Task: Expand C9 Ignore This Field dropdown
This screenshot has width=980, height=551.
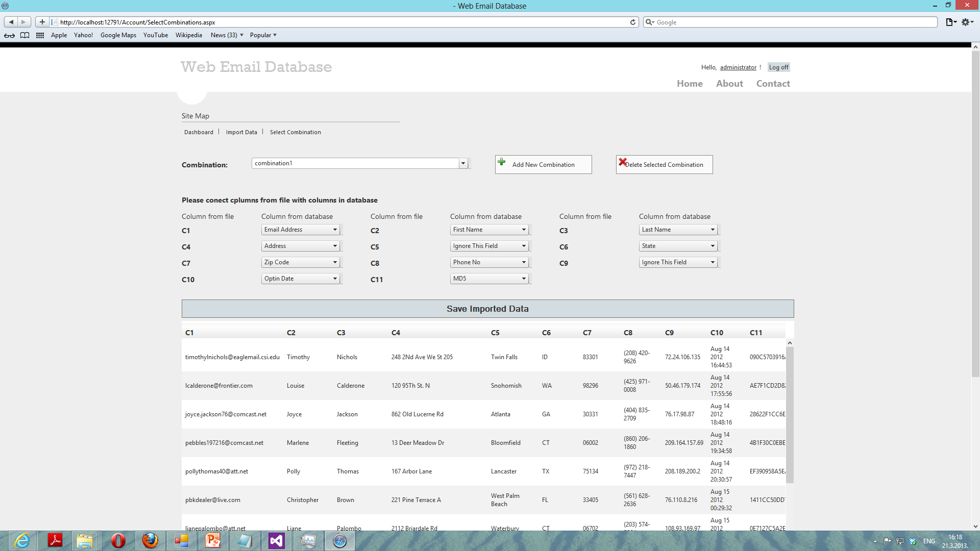Action: 678,262
